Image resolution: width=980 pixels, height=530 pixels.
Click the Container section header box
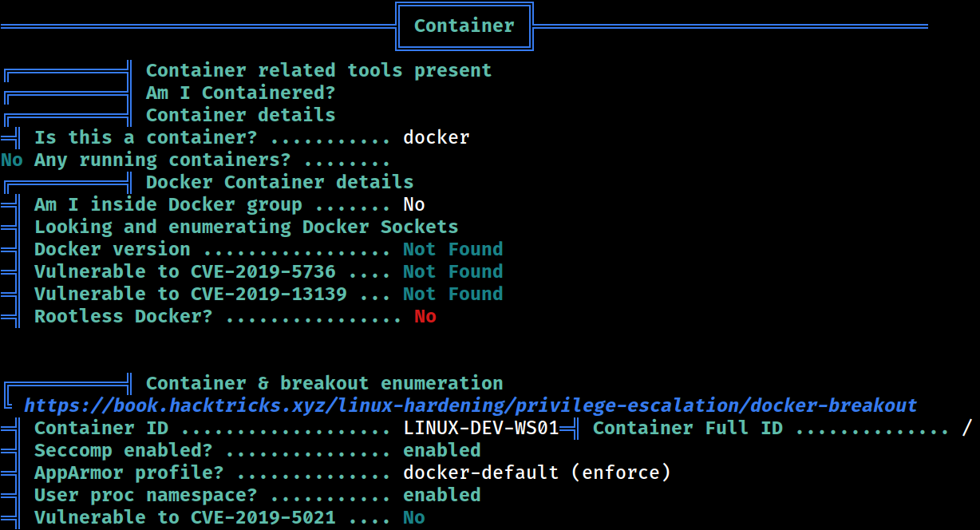tap(464, 26)
